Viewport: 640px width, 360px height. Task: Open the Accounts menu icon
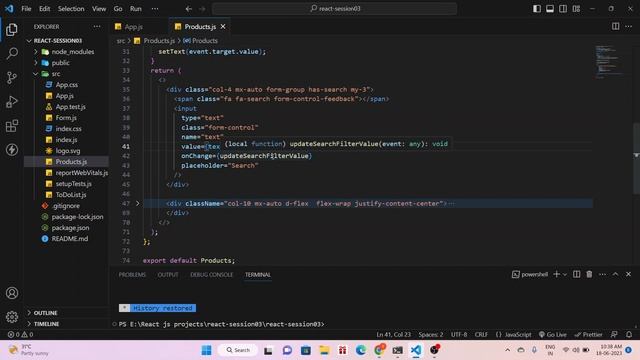point(12,293)
